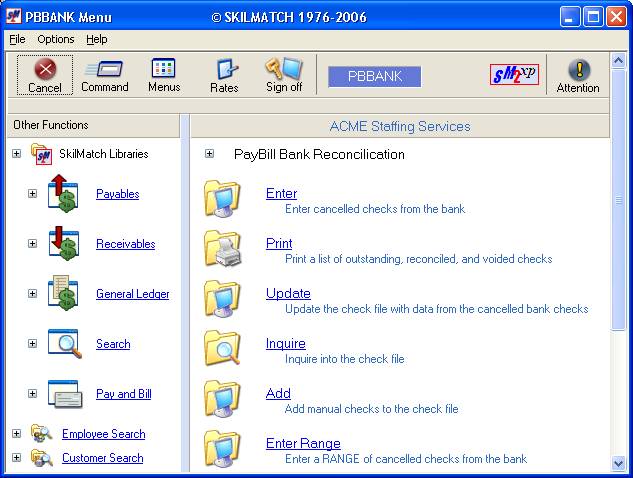The width and height of the screenshot is (633, 478).
Task: Expand the Search tree node
Action: pyautogui.click(x=32, y=344)
